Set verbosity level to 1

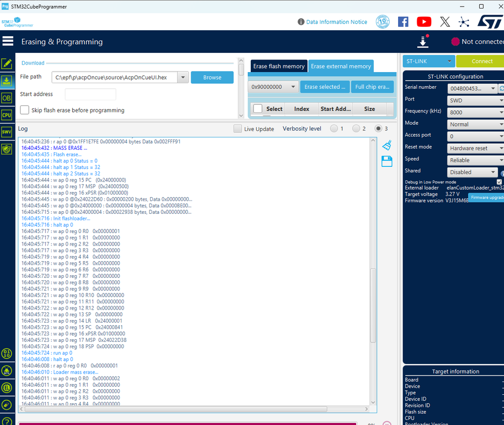[x=334, y=129]
